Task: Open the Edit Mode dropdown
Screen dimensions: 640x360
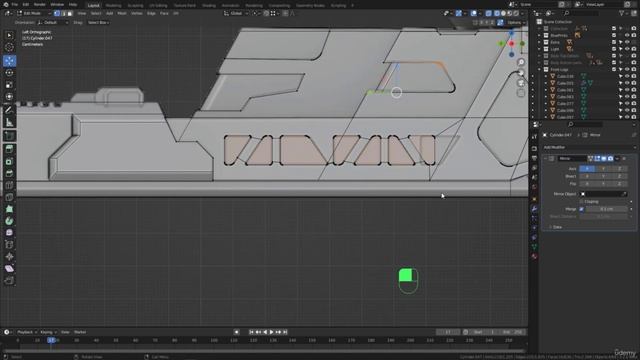Action: click(x=33, y=13)
